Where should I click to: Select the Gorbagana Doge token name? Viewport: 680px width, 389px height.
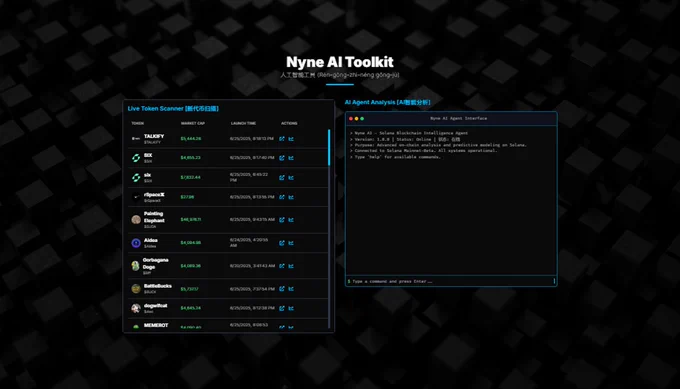(x=156, y=263)
